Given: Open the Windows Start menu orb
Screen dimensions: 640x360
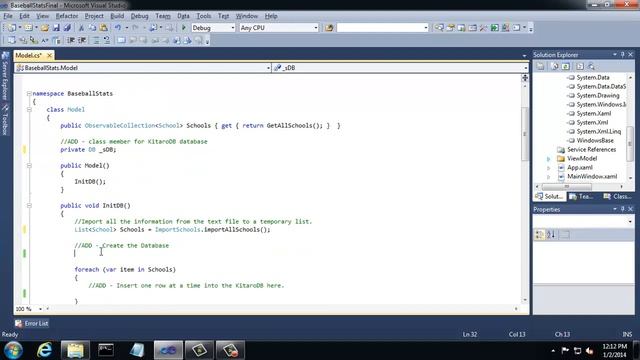Looking at the screenshot, I should click(x=13, y=350).
